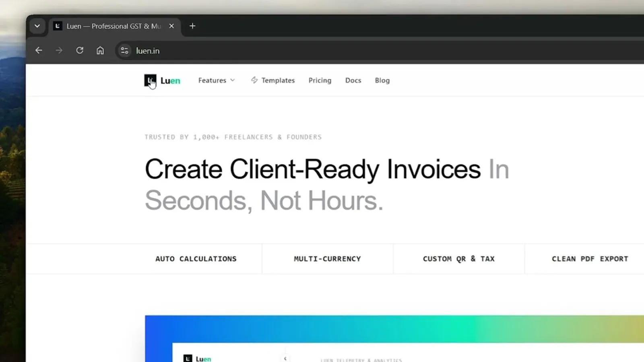Click the Create Client-Ready Invoices headline
644x362 pixels.
pyautogui.click(x=313, y=169)
